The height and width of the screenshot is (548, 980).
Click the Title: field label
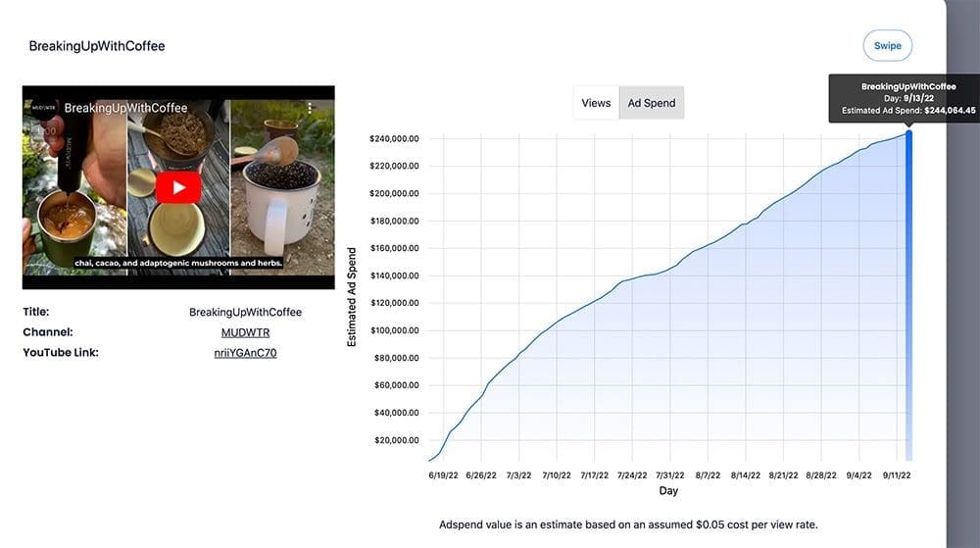[35, 312]
